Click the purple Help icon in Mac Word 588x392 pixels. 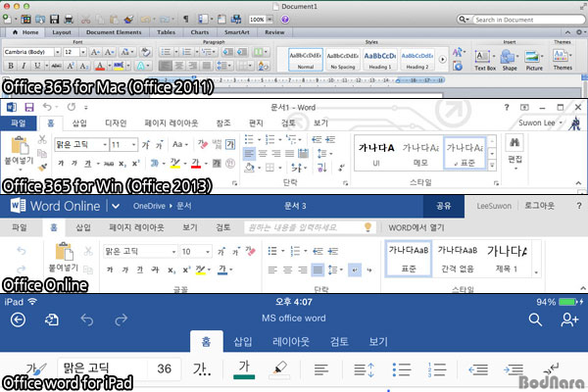click(284, 20)
